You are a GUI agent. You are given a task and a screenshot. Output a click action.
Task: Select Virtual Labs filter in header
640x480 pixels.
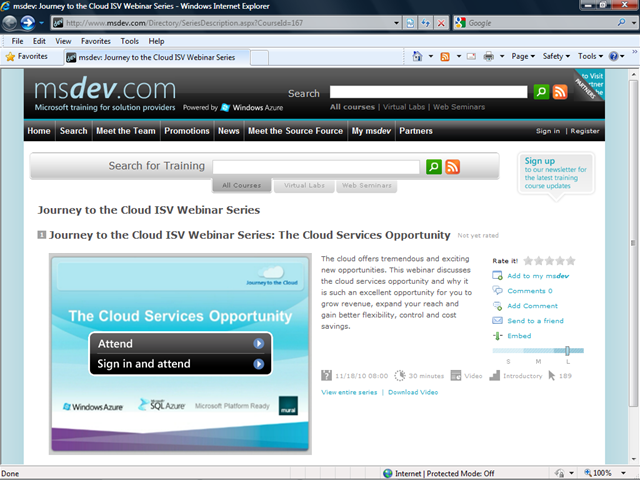(x=404, y=107)
